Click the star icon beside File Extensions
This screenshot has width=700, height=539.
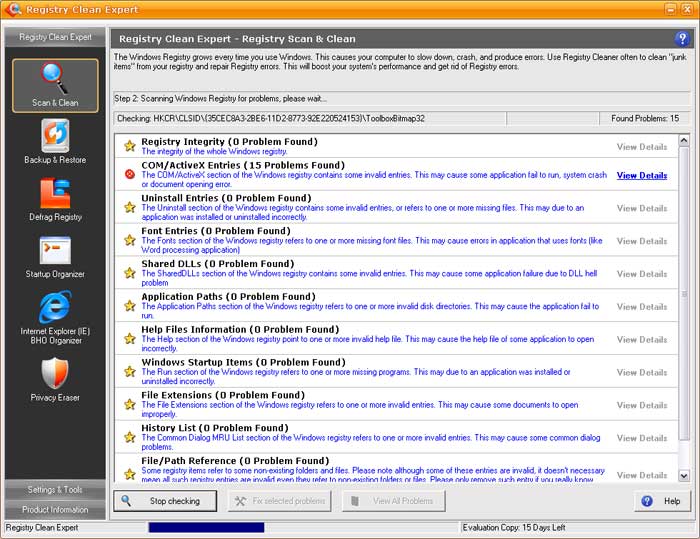[130, 405]
